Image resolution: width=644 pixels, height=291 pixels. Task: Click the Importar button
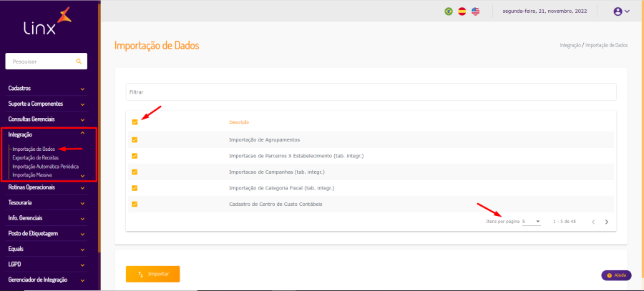click(x=153, y=274)
